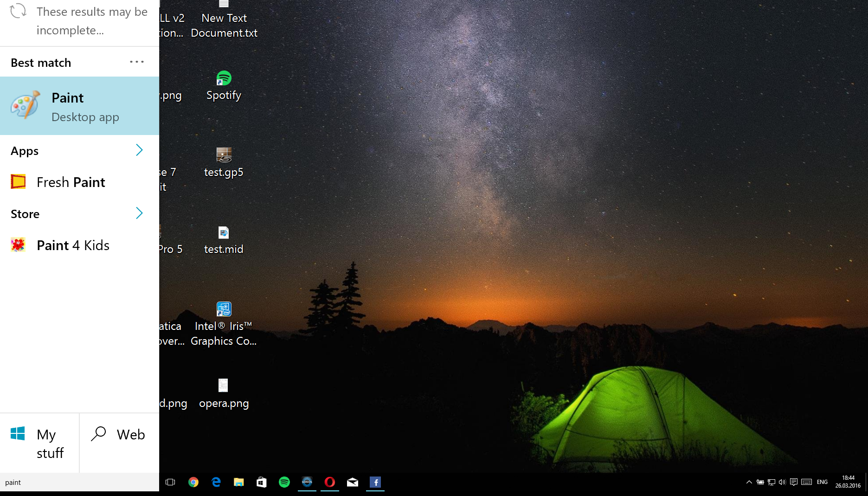Screen dimensions: 868x496
Task: Click the ENG input language indicator
Action: [x=823, y=482]
